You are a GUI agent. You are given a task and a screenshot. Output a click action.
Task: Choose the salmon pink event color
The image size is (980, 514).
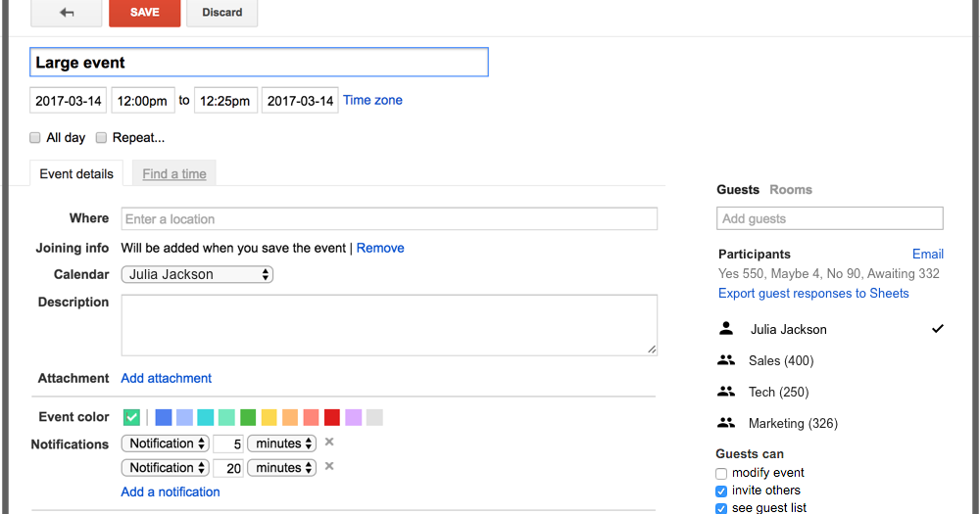[312, 417]
